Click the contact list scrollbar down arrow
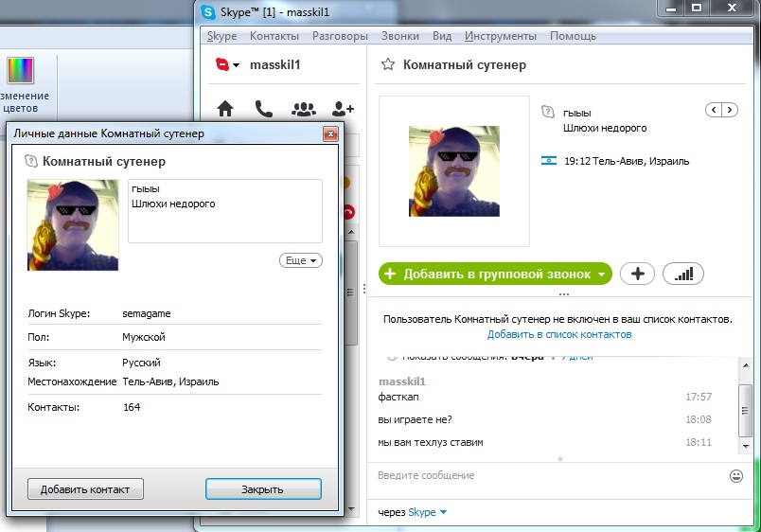This screenshot has height=532, width=761. (351, 509)
